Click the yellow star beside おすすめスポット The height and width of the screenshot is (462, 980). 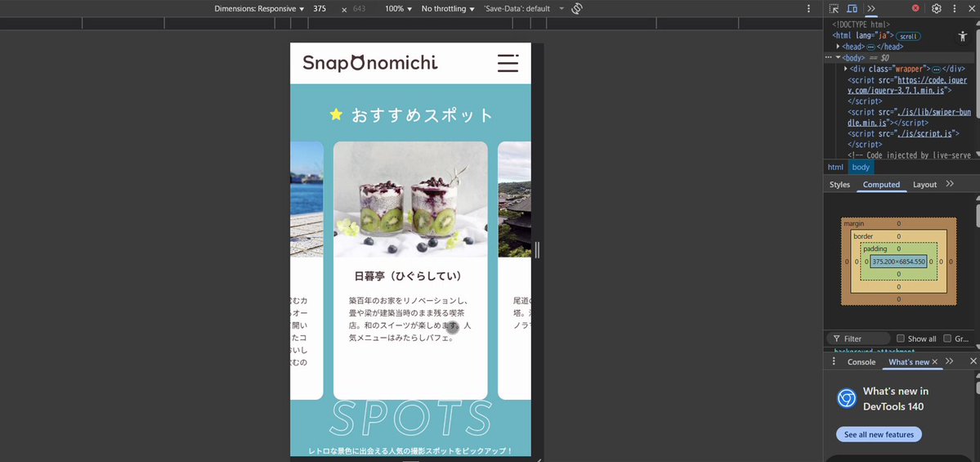336,114
